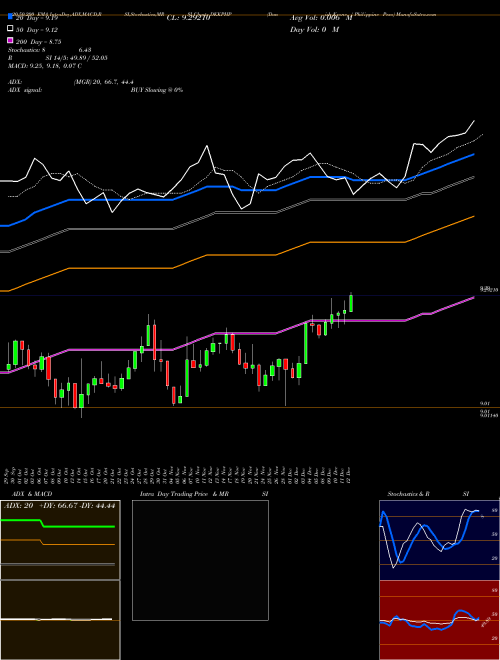Click the ADX: 20 +DY: 66.67 -DY: 44.44 header

[x=59, y=506]
